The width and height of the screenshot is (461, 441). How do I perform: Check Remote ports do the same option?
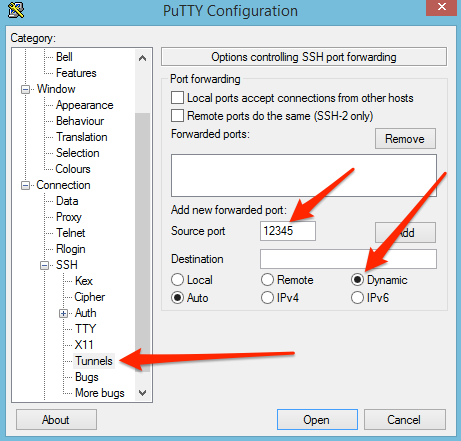pos(177,116)
